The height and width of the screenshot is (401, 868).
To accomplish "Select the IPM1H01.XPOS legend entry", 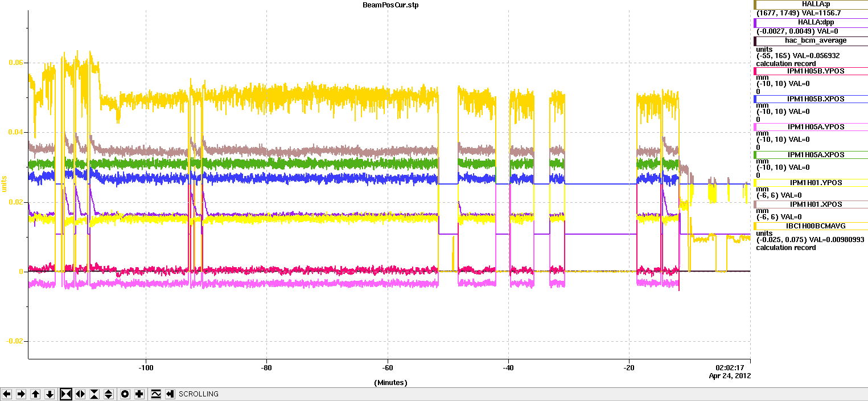I will 811,204.
